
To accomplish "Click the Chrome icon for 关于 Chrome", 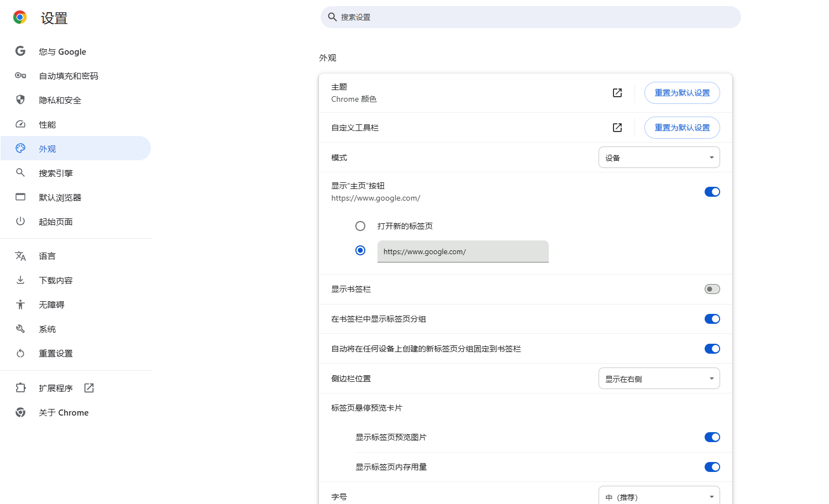I will click(x=20, y=412).
